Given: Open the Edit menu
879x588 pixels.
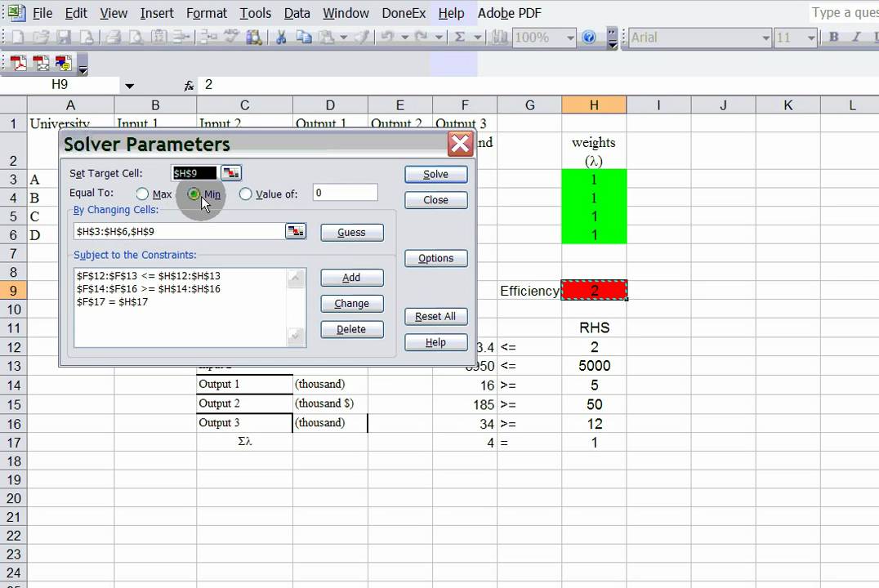Looking at the screenshot, I should (x=76, y=13).
